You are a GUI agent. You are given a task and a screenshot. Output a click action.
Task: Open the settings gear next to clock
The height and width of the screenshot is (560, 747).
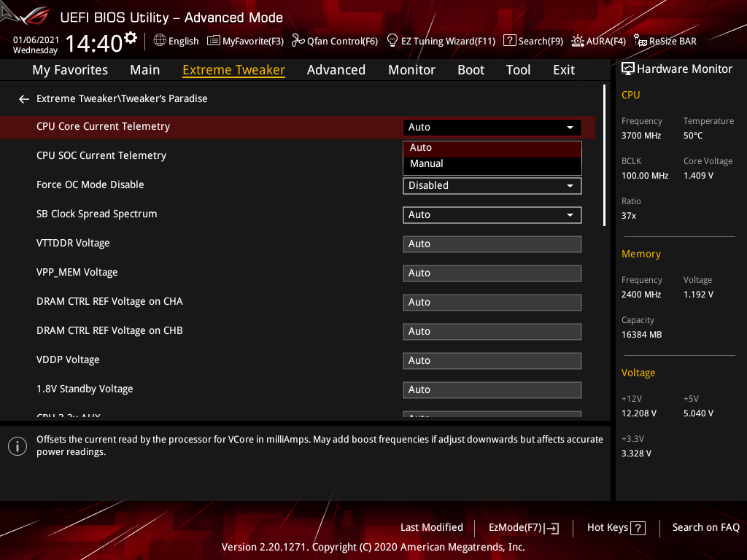(131, 38)
